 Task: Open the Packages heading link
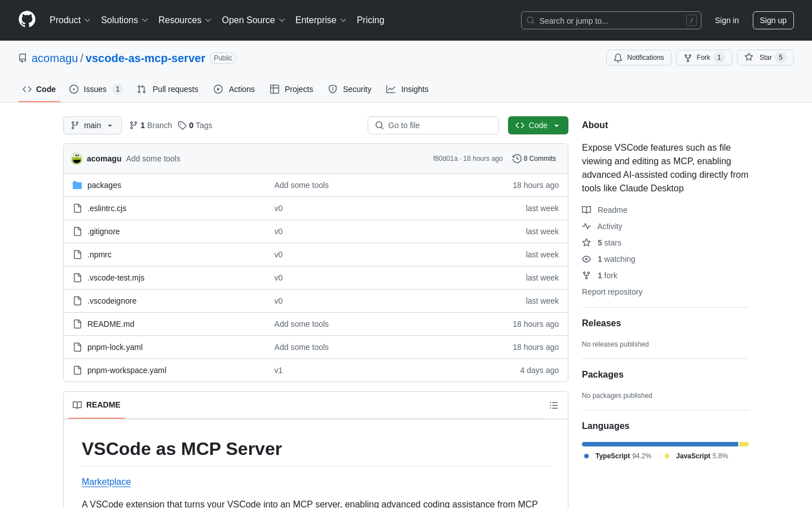pyautogui.click(x=603, y=375)
